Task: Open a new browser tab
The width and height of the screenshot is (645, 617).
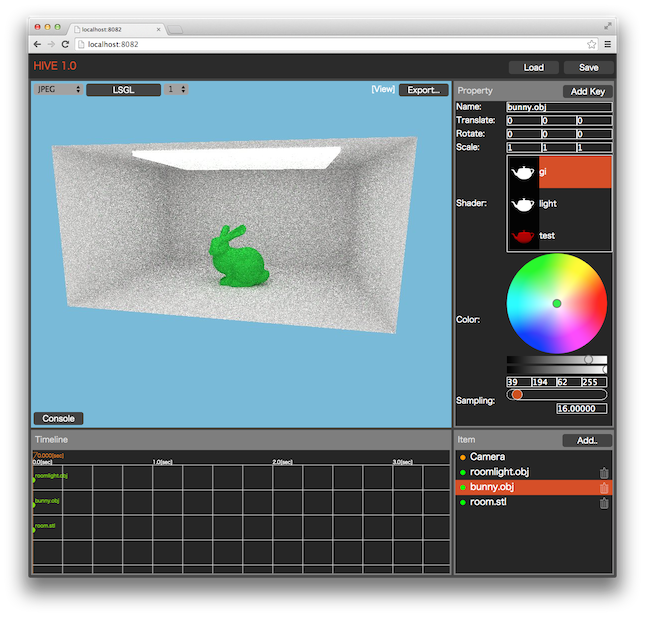Action: click(x=175, y=29)
